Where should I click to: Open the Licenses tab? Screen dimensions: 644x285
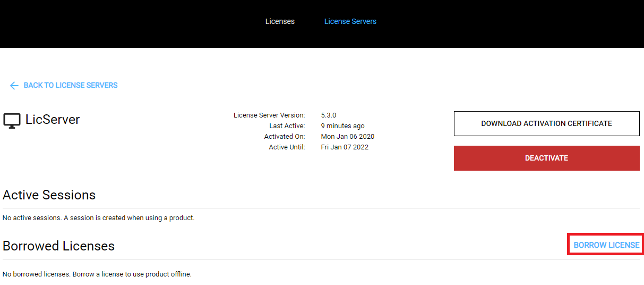click(x=280, y=21)
